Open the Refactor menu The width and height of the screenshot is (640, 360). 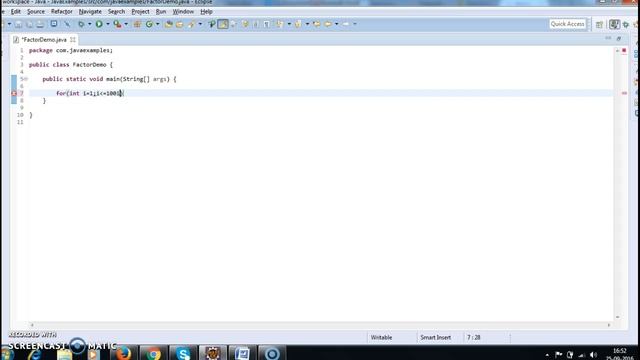click(62, 12)
